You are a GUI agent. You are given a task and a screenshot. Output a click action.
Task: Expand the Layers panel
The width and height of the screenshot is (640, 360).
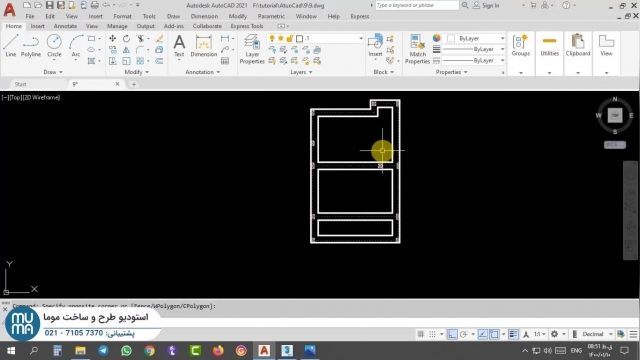point(301,72)
